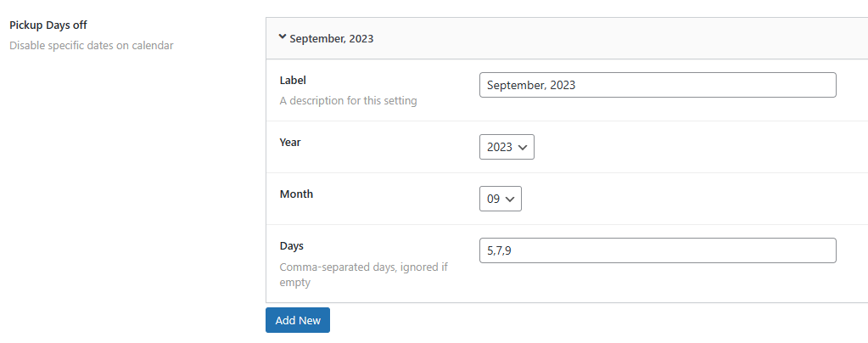Image resolution: width=868 pixels, height=343 pixels.
Task: Open the Month dropdown showing 09
Action: (500, 199)
